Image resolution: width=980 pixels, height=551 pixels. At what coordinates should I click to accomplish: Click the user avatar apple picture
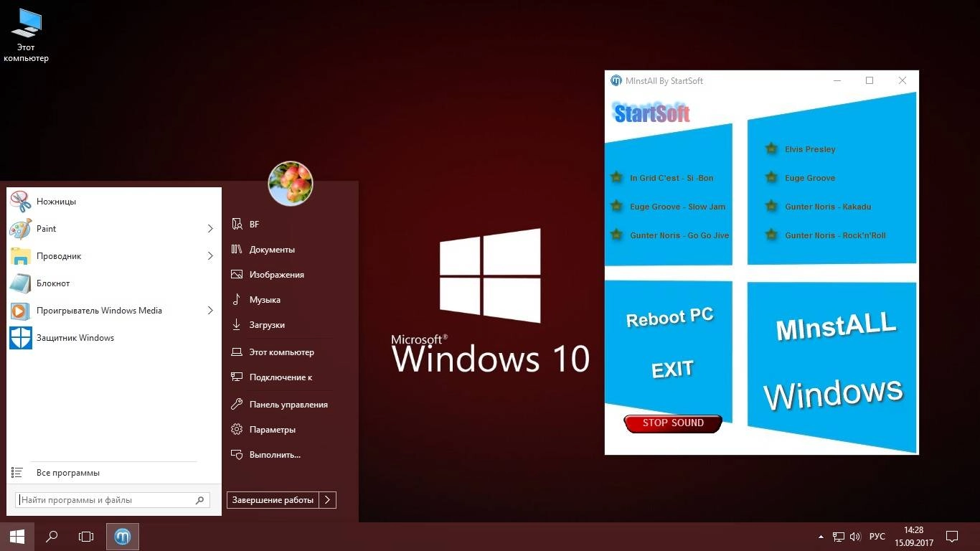tap(291, 183)
